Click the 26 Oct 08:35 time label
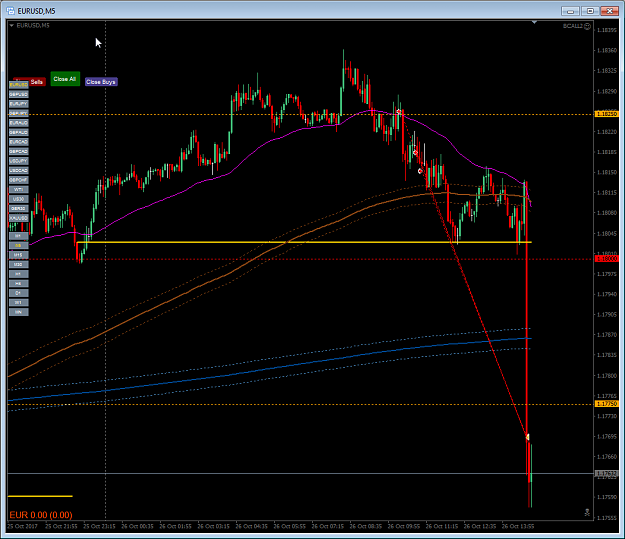Viewport: 625px width, 539px height. coord(366,526)
